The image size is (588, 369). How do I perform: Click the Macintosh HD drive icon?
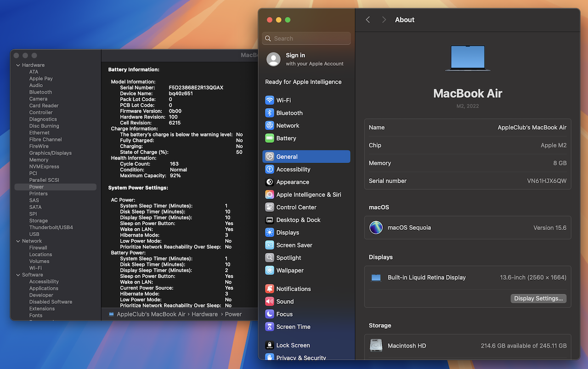(x=376, y=346)
